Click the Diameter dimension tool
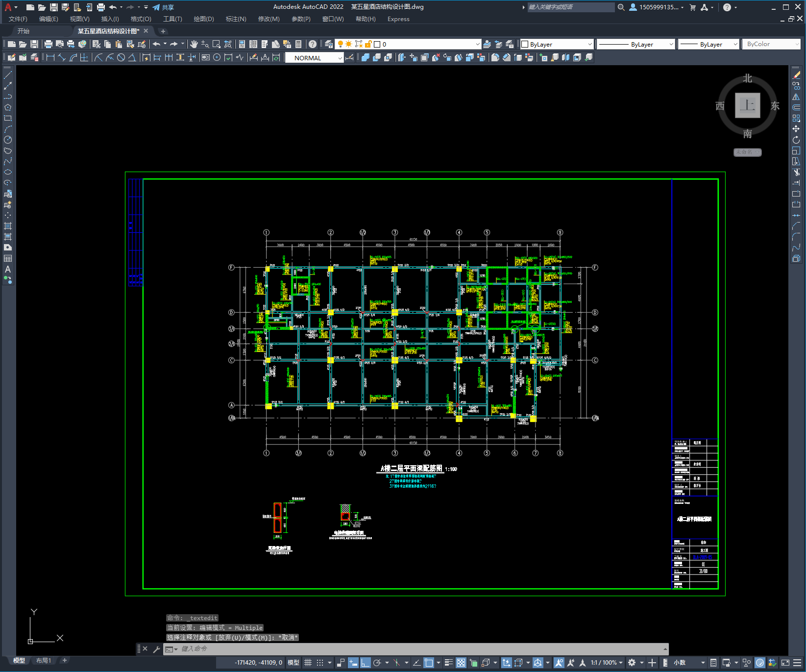806x672 pixels. tap(121, 57)
